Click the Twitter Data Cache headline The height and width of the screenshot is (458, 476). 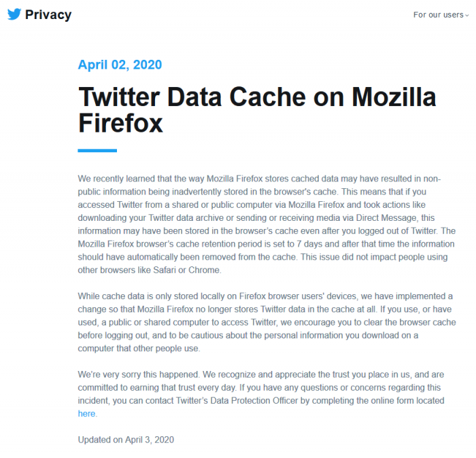257,97
